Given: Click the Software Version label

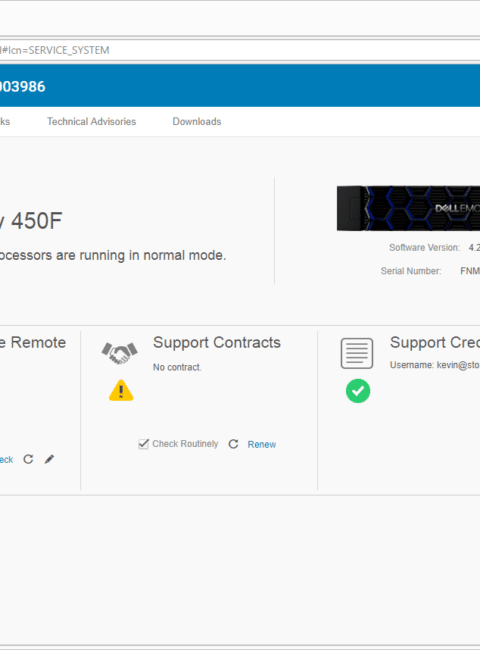Looking at the screenshot, I should 424,247.
